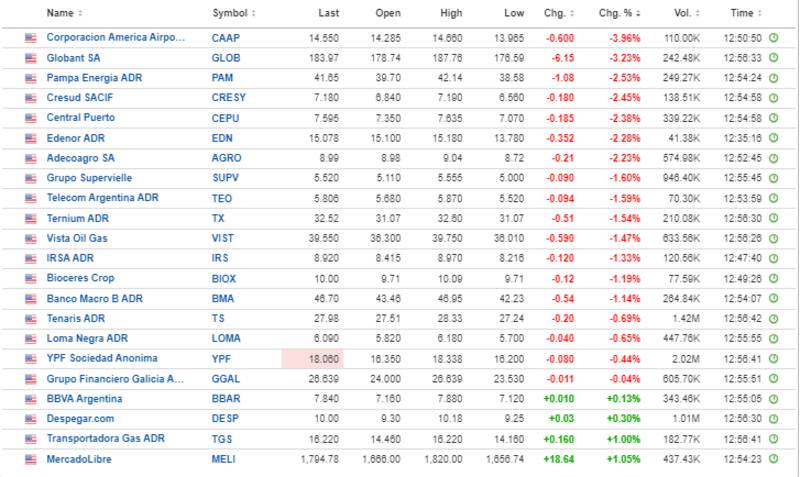800x477 pixels.
Task: Sort by the Symbol column arrow
Action: (x=253, y=14)
